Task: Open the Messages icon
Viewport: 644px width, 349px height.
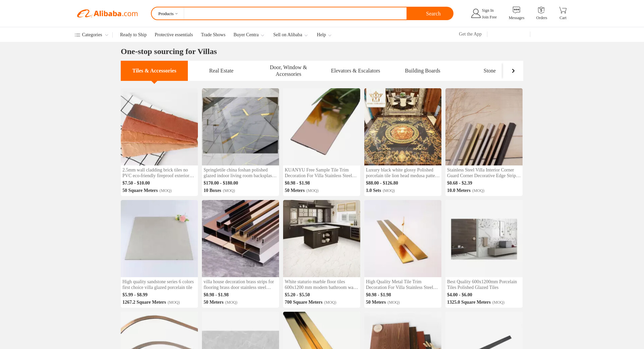Action: (x=517, y=10)
